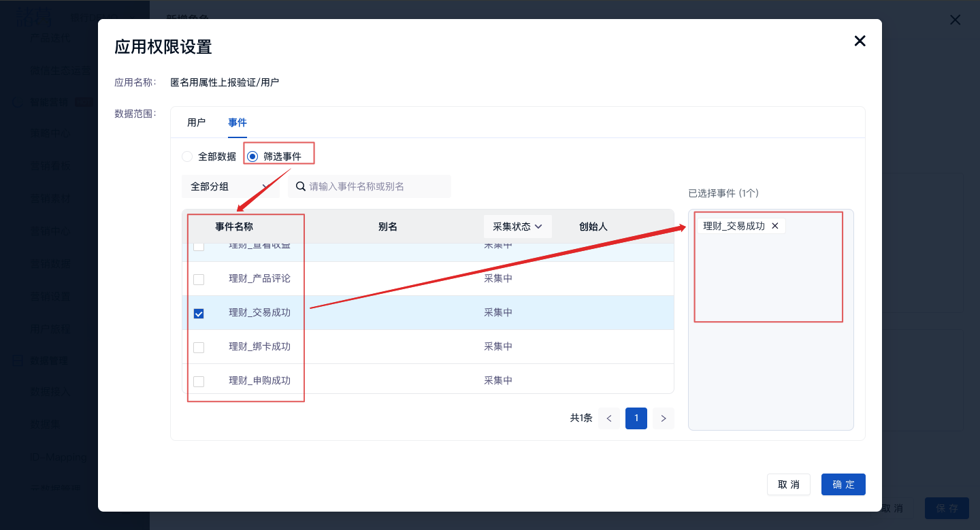Viewport: 980px width, 530px height.
Task: Go to previous page arrow
Action: pos(609,418)
